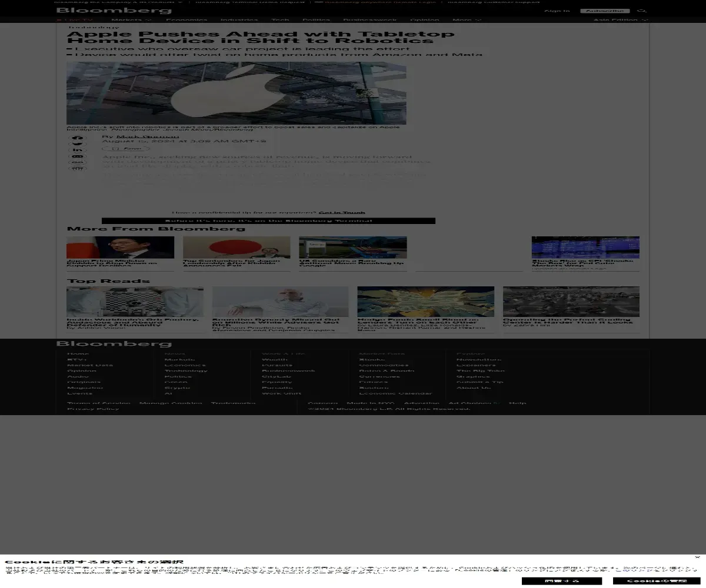Share article via Twitter icon
This screenshot has height=588, width=706.
(x=78, y=144)
